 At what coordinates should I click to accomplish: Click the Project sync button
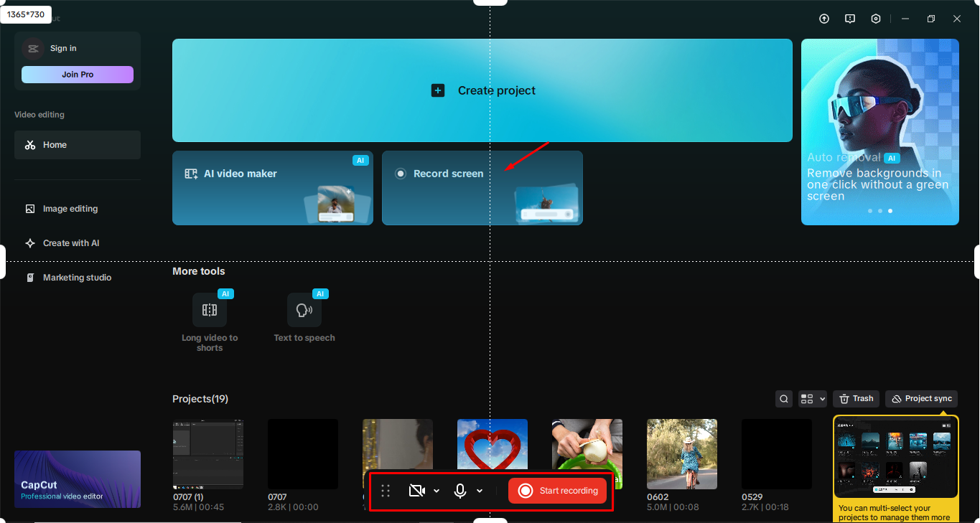tap(921, 399)
